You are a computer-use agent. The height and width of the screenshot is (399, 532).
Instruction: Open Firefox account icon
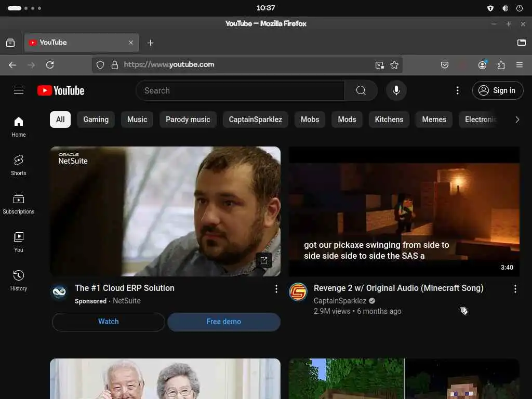pos(482,65)
